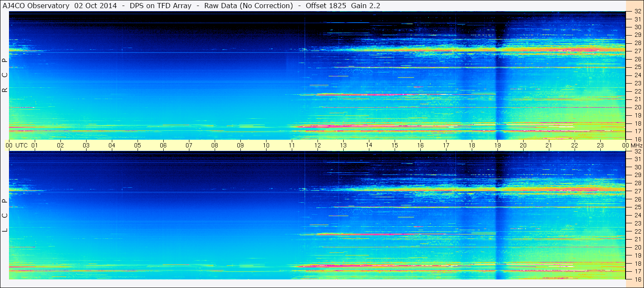Click the 17 hour mark on the time axis

[x=446, y=145]
